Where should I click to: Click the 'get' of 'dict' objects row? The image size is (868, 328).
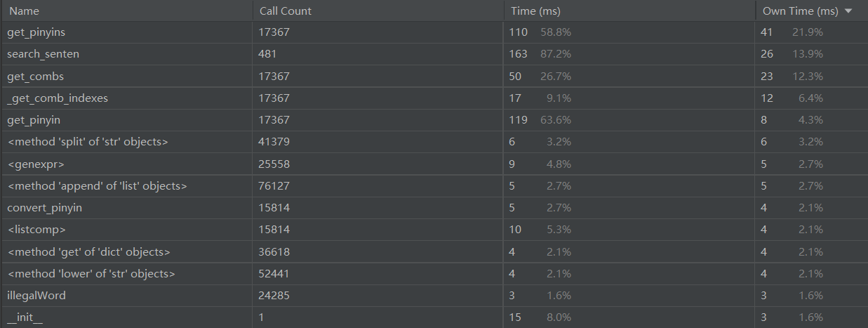tap(88, 251)
